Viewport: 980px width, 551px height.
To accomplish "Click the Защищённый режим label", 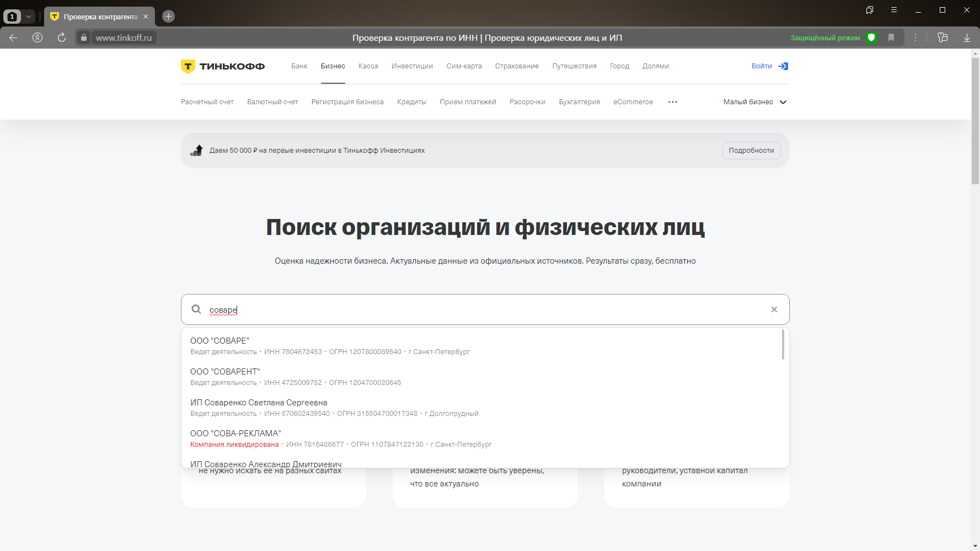I will point(825,38).
